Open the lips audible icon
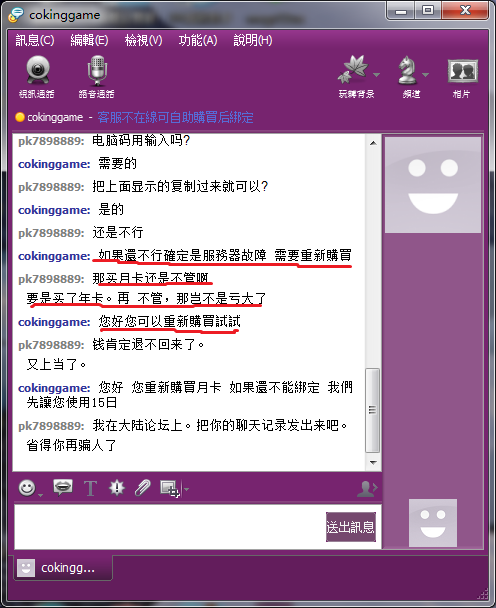Viewport: 496px width, 608px height. (x=63, y=487)
